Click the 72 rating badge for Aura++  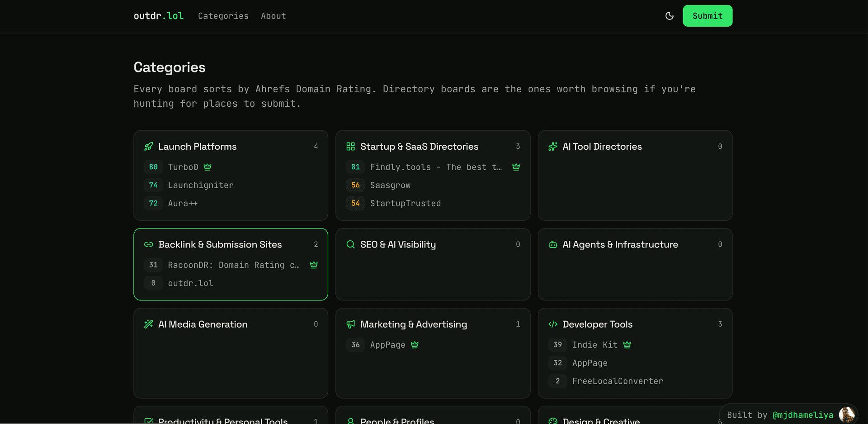point(153,203)
